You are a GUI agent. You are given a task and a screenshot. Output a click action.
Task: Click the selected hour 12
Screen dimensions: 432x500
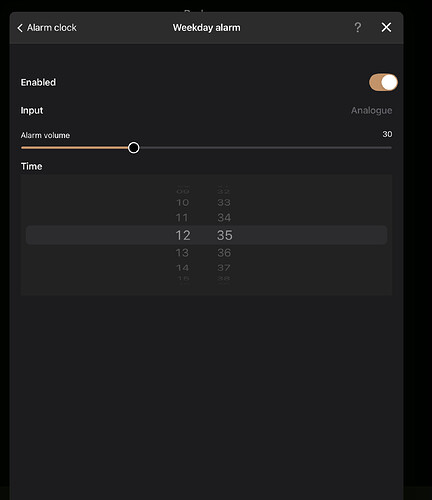[x=183, y=235]
